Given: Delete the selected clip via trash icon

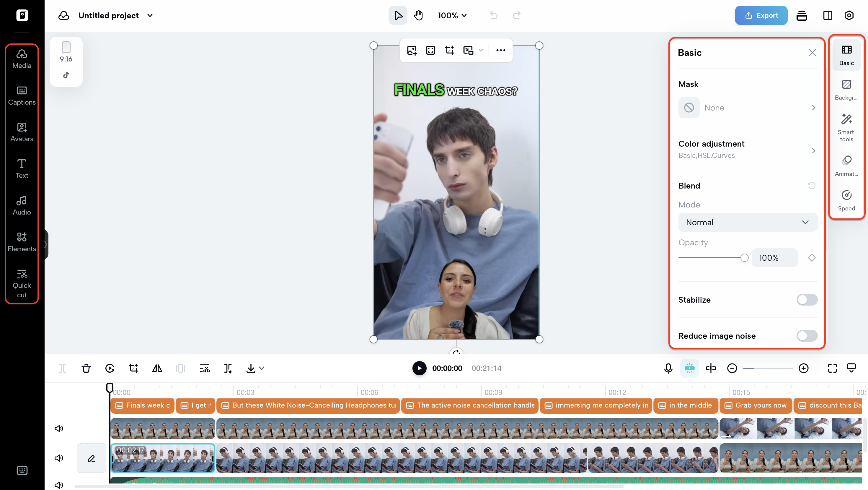Looking at the screenshot, I should point(86,368).
